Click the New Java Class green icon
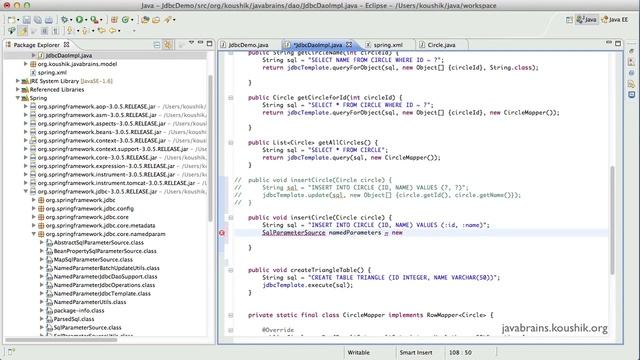This screenshot has height=360, width=640. pyautogui.click(x=125, y=20)
